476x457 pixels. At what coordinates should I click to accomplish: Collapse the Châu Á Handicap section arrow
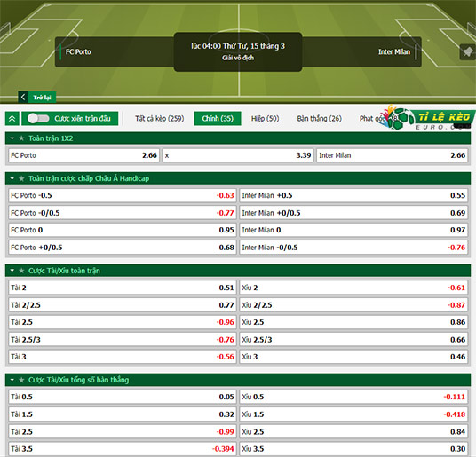coord(12,178)
